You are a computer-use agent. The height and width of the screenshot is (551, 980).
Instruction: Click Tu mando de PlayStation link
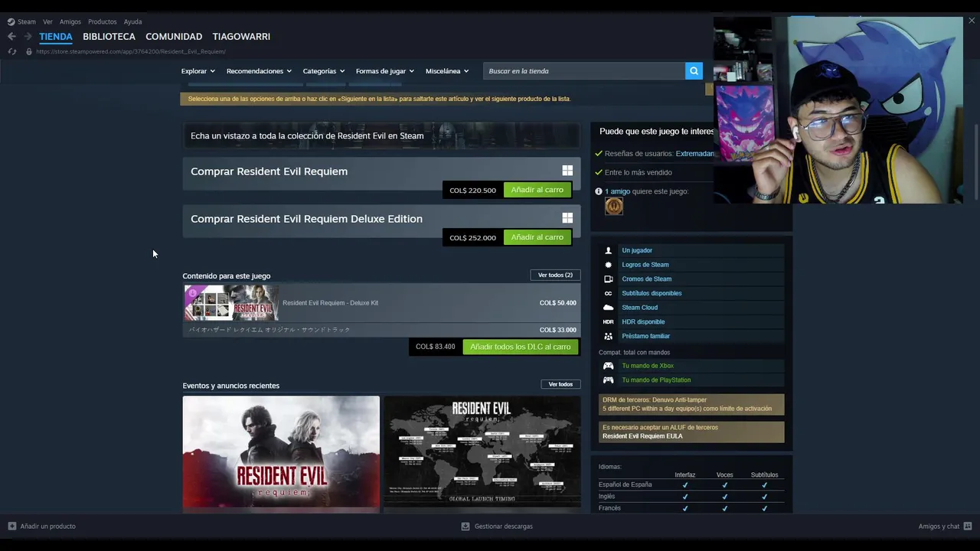coord(656,380)
